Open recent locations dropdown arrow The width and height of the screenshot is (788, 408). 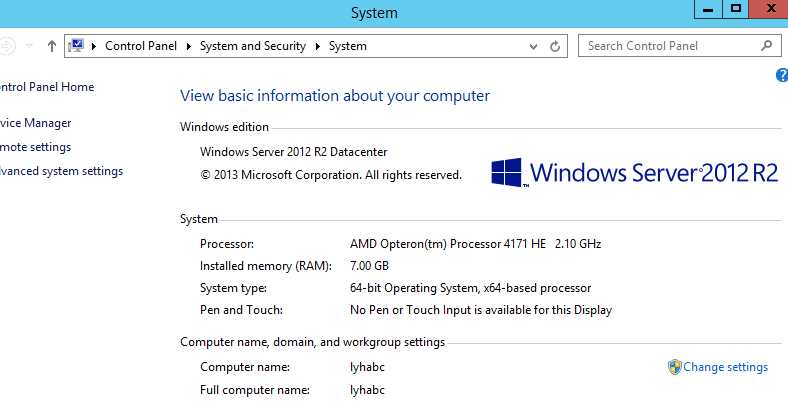click(29, 46)
